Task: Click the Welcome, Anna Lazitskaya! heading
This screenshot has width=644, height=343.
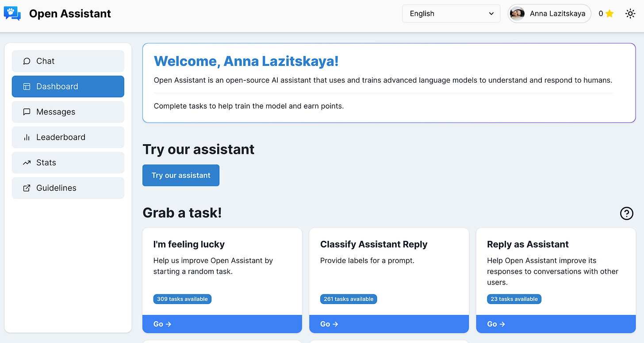Action: coord(246,61)
